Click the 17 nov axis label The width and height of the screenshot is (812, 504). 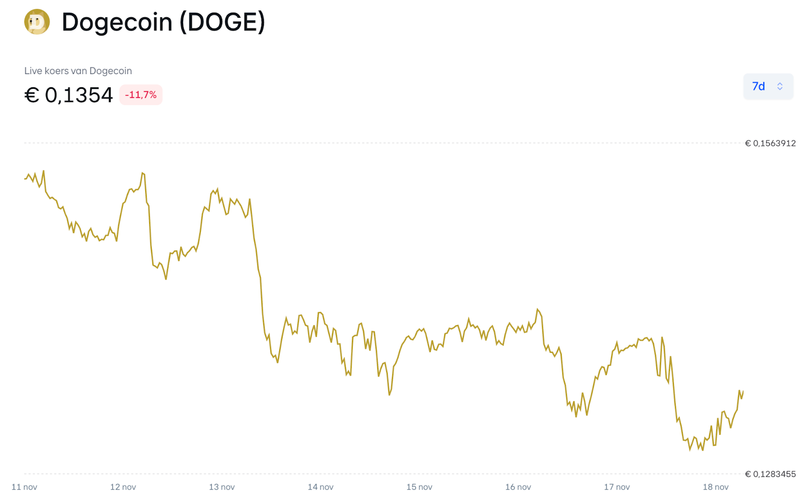617,487
